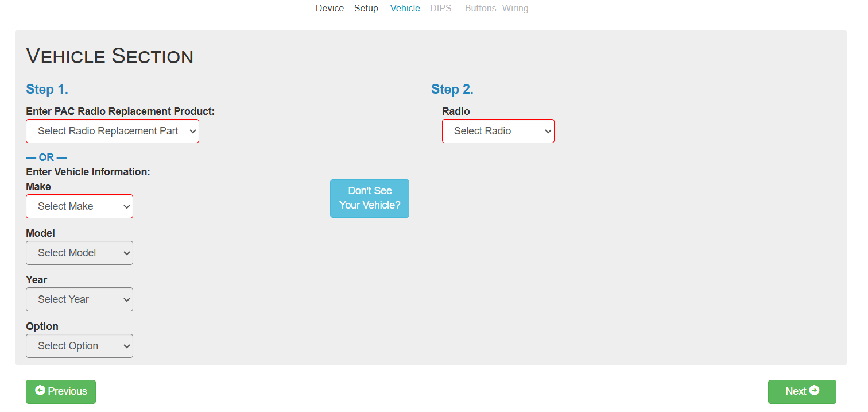This screenshot has height=412, width=868.
Task: Go to the Wiring tab
Action: 515,9
